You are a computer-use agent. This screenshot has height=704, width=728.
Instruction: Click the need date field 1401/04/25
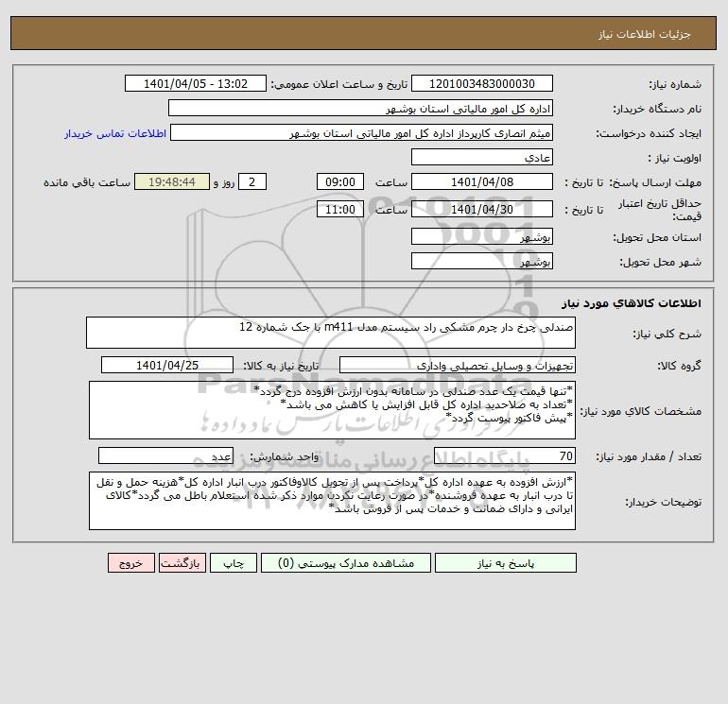(167, 365)
